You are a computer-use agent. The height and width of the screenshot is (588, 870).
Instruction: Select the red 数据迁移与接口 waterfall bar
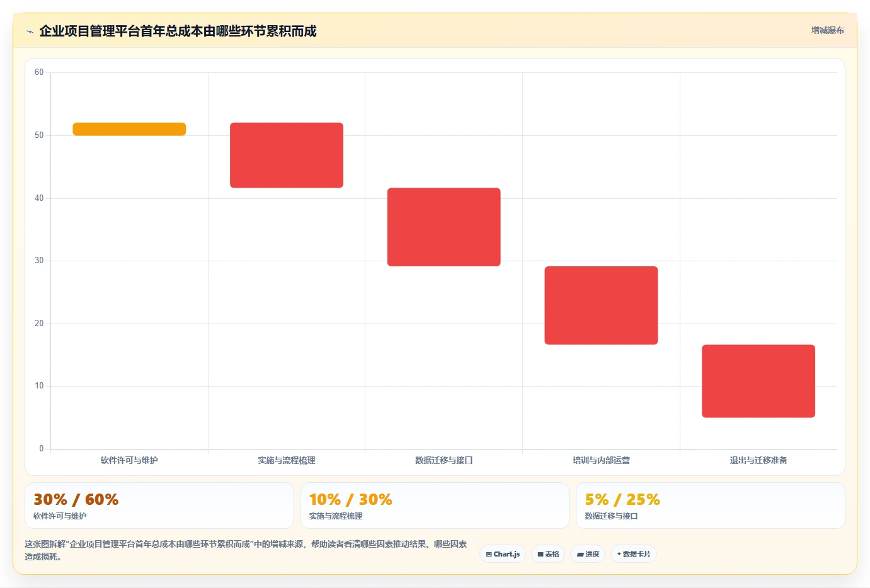pyautogui.click(x=444, y=227)
